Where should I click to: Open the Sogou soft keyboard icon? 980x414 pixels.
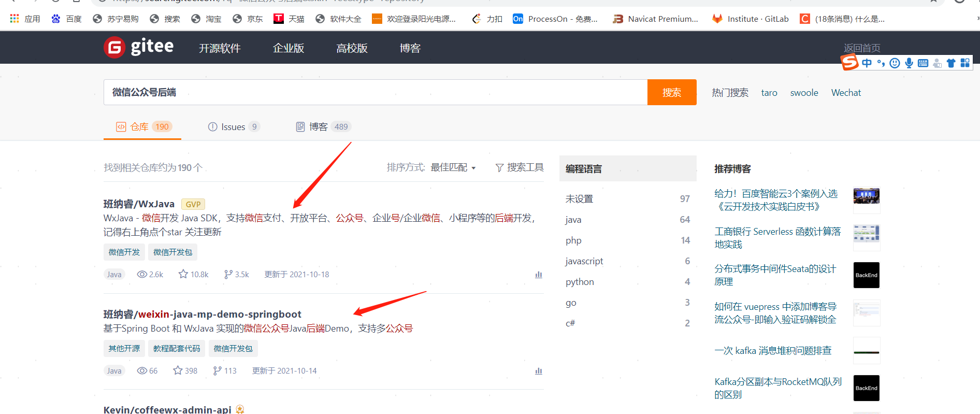tap(923, 63)
